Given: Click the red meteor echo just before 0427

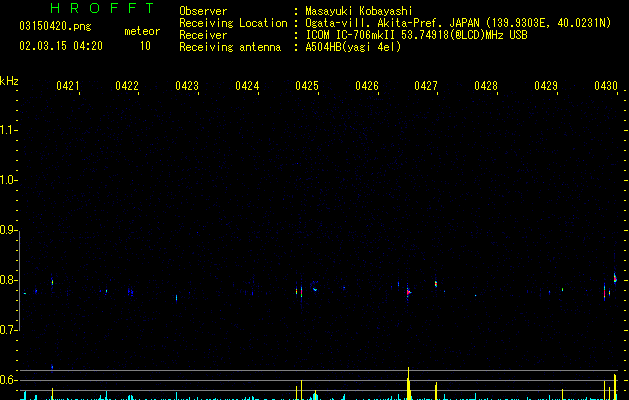Looking at the screenshot, I should pos(408,292).
